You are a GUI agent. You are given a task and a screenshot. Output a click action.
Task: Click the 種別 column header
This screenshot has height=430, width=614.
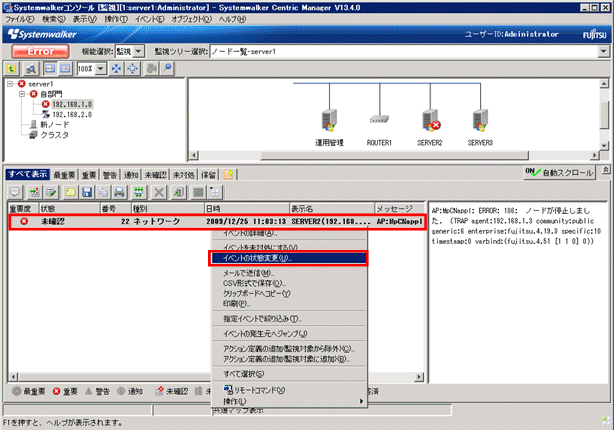pos(168,208)
